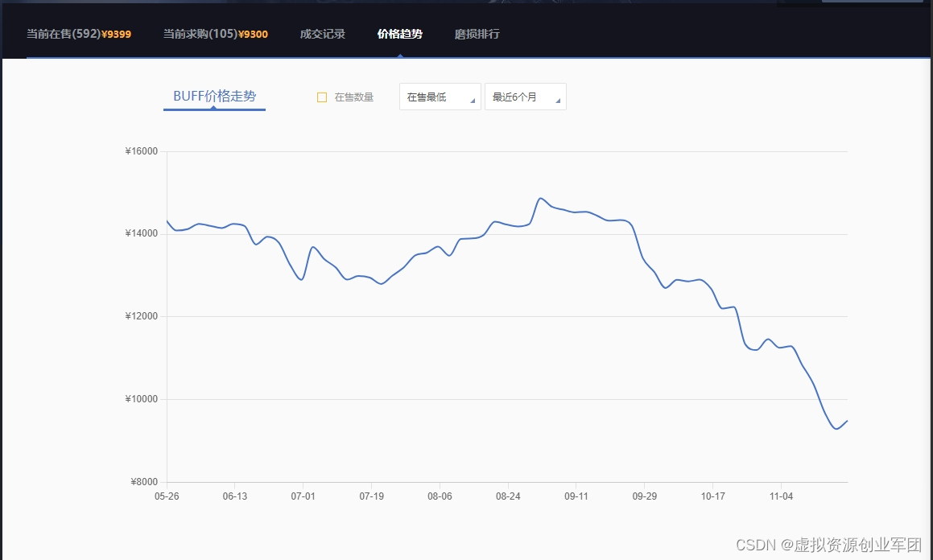The width and height of the screenshot is (933, 560).
Task: Click the 08-06 date label
Action: 440,496
